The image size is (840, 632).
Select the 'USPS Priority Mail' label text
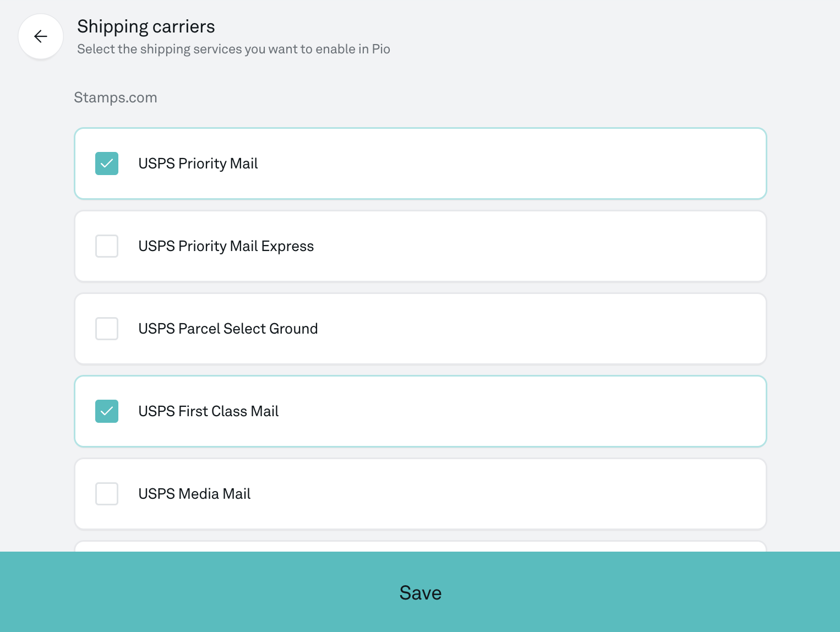point(198,164)
